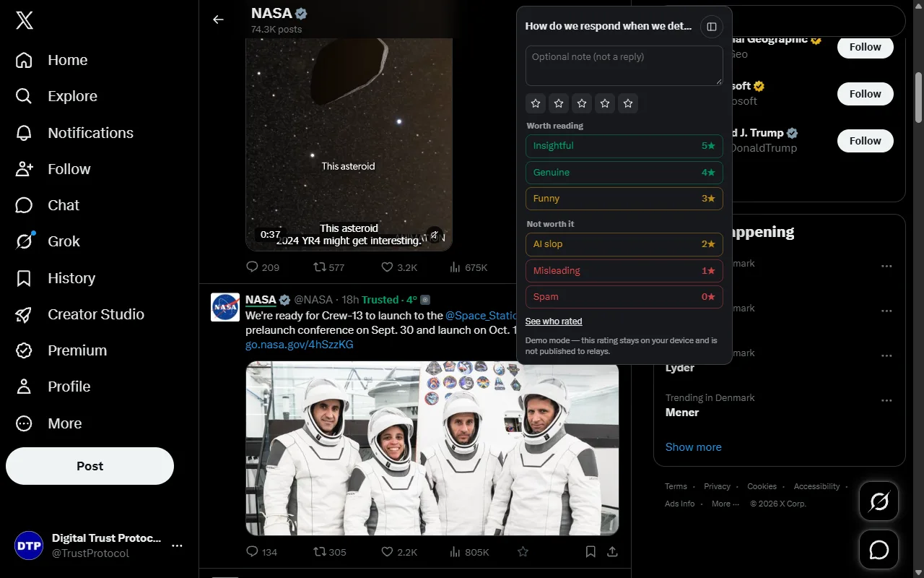Open more options for Lyder trend
This screenshot has width=924, height=578.
(x=886, y=355)
